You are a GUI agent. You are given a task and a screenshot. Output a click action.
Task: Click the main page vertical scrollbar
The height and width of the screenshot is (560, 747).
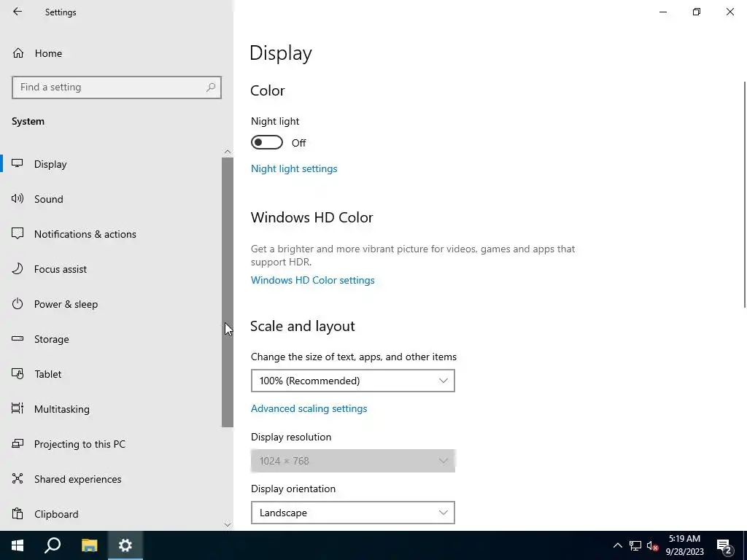point(744,194)
